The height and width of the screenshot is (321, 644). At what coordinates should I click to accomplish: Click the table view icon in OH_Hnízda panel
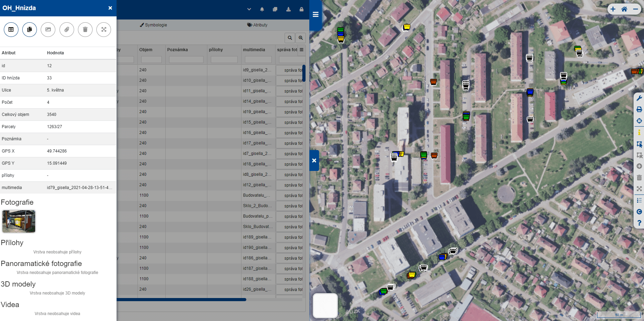(11, 30)
